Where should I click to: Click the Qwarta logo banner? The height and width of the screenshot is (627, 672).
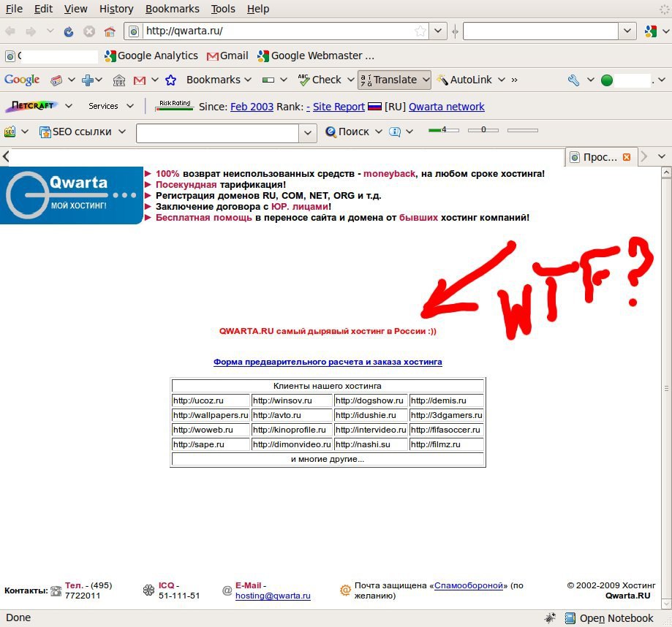click(71, 195)
